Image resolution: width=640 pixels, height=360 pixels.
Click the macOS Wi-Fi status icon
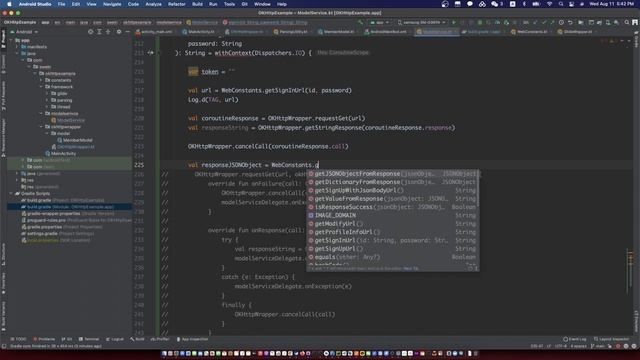(549, 4)
